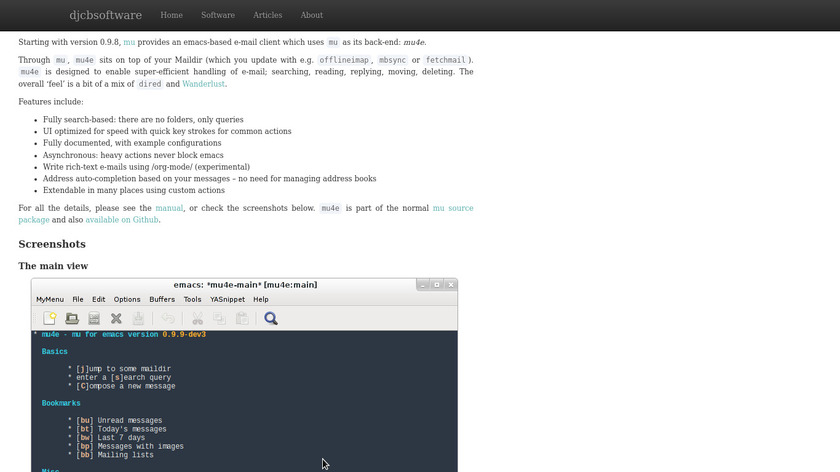The width and height of the screenshot is (840, 472).
Task: Click the scissors Cut icon in emacs toolbar
Action: (197, 318)
